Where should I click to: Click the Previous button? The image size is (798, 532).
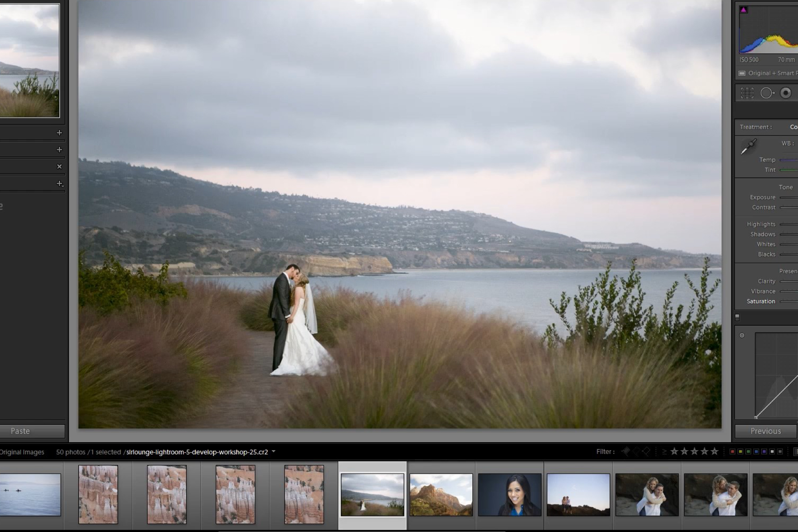pyautogui.click(x=766, y=431)
